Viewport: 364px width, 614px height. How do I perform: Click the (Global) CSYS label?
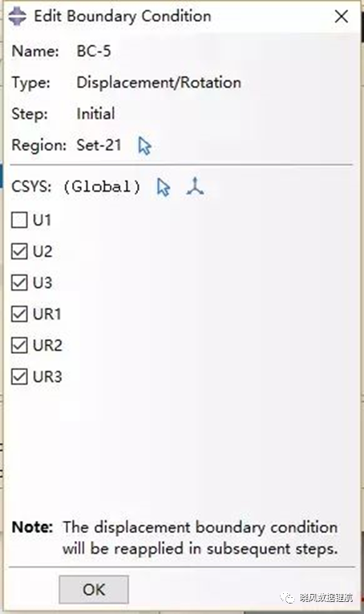(x=102, y=187)
